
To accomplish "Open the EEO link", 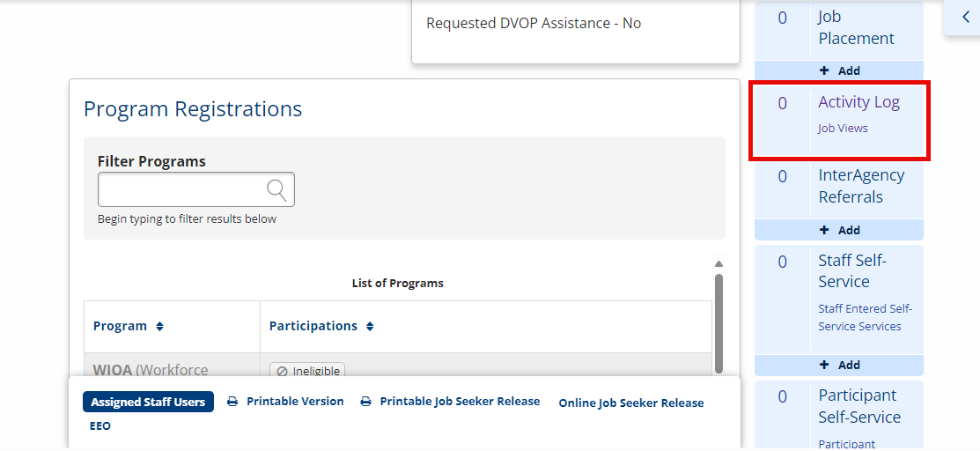I will pyautogui.click(x=100, y=426).
